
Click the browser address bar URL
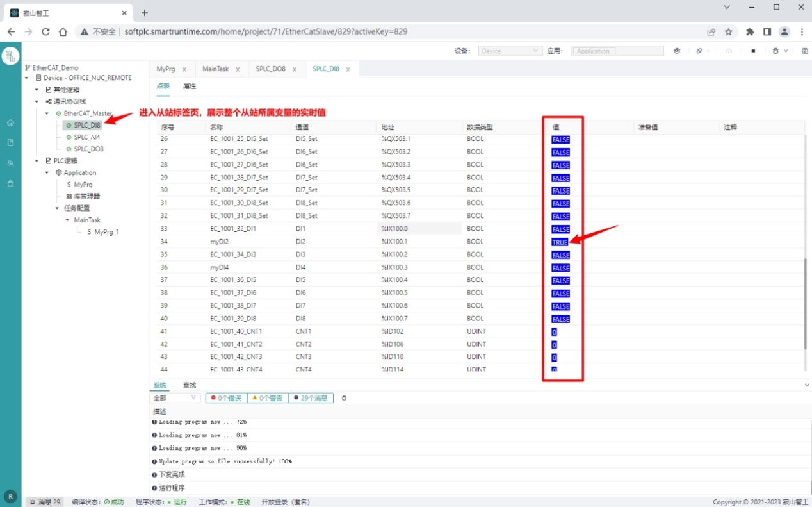click(x=266, y=31)
